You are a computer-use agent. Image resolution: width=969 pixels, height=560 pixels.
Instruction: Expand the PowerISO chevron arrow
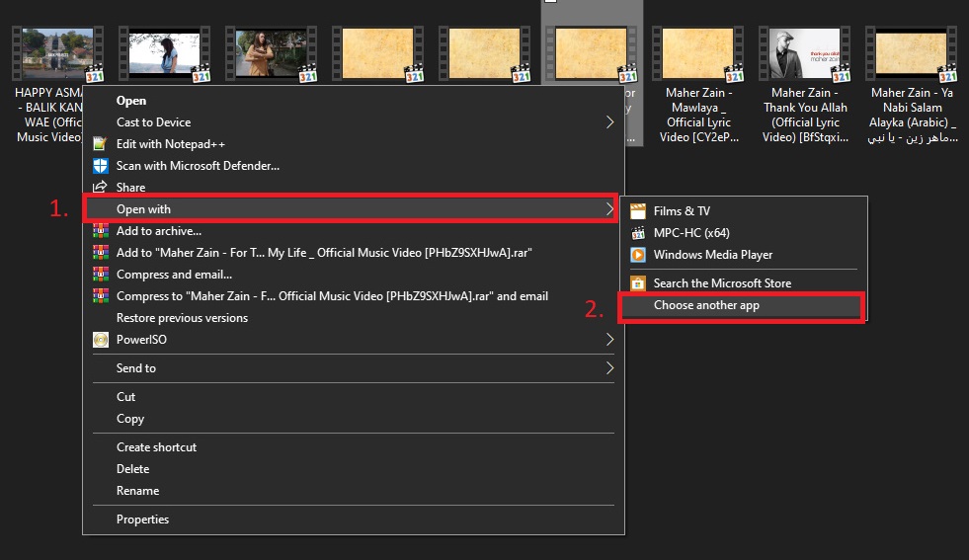[609, 340]
